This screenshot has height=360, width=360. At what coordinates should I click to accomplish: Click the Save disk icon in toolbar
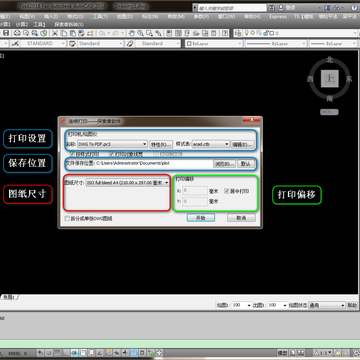click(x=6, y=33)
